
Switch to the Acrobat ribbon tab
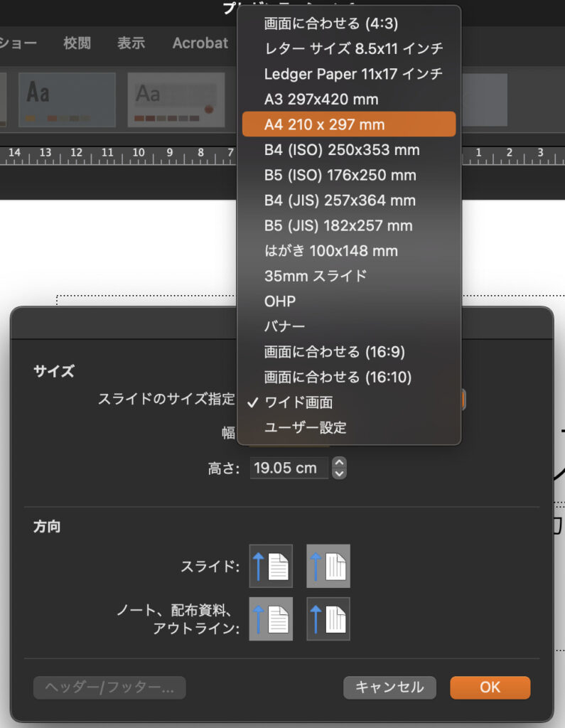[x=200, y=43]
